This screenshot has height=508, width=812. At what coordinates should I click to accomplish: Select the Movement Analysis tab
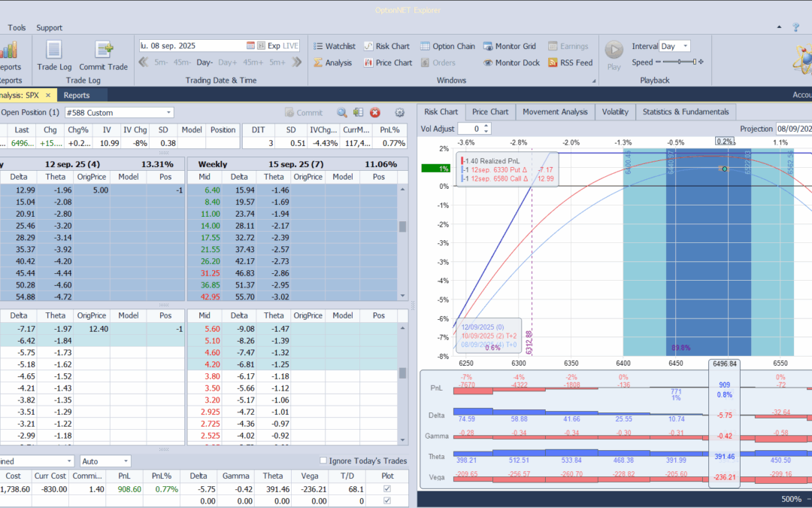pos(555,112)
